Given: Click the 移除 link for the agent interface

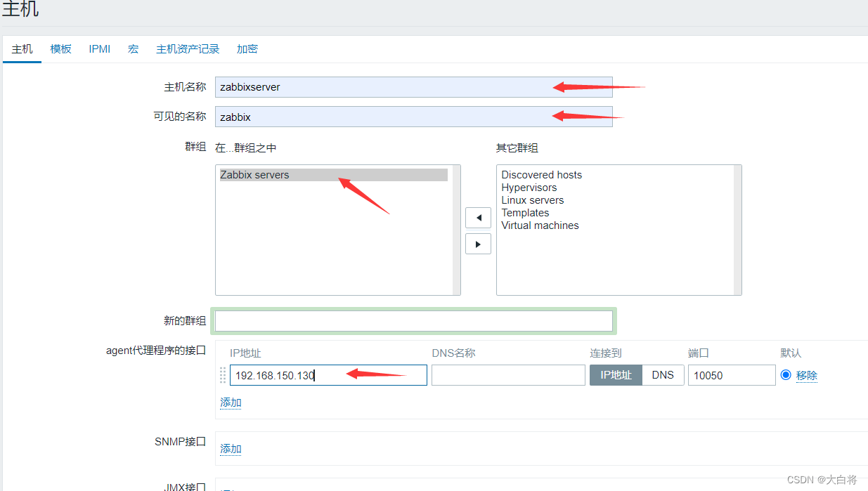Looking at the screenshot, I should [807, 375].
